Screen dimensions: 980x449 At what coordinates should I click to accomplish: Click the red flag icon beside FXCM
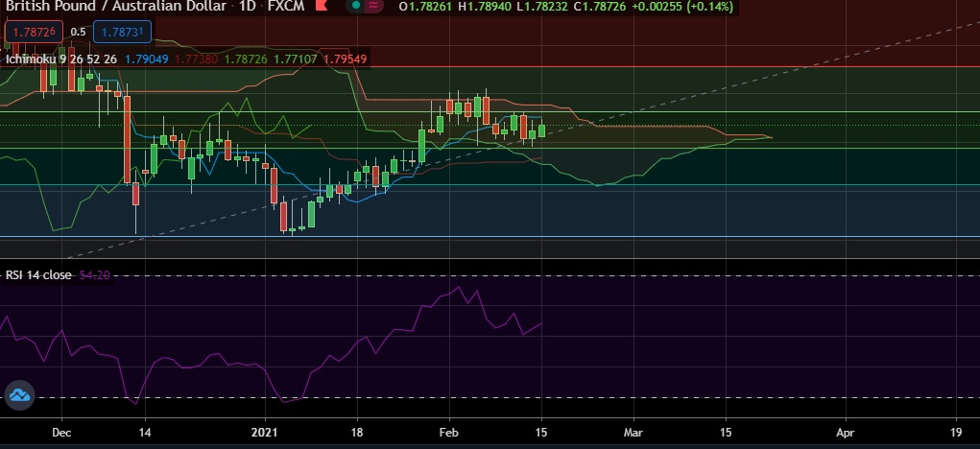tap(322, 7)
